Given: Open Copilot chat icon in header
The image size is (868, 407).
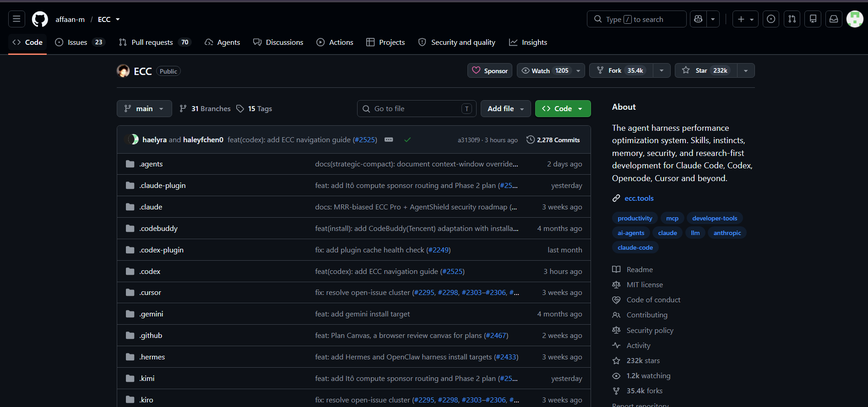Looking at the screenshot, I should click(x=698, y=19).
